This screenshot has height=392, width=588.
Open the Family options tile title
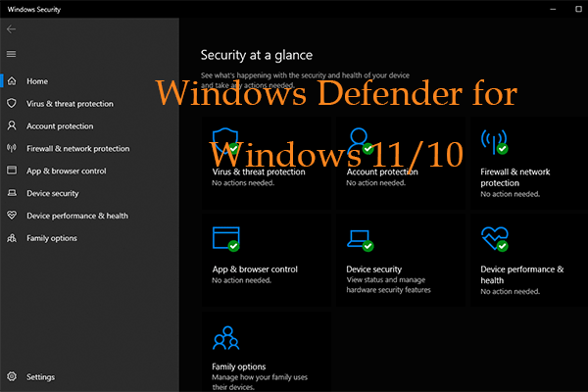point(239,367)
